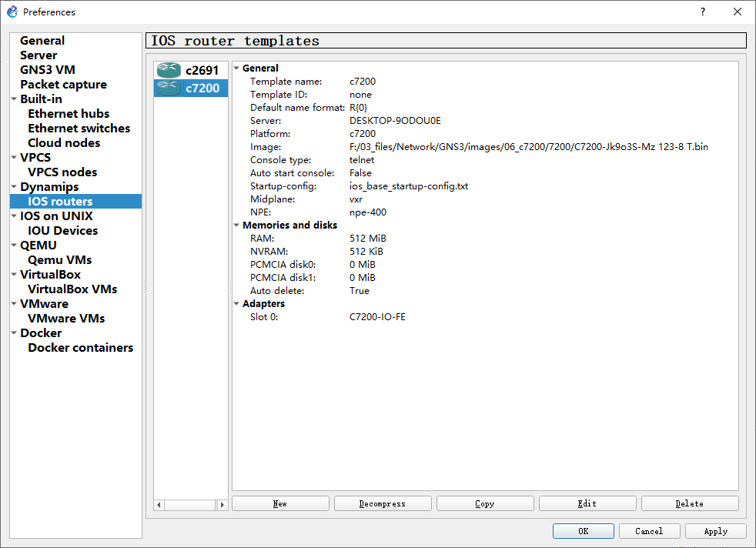The image size is (756, 548).
Task: Collapse the QEMU tree section
Action: [14, 245]
